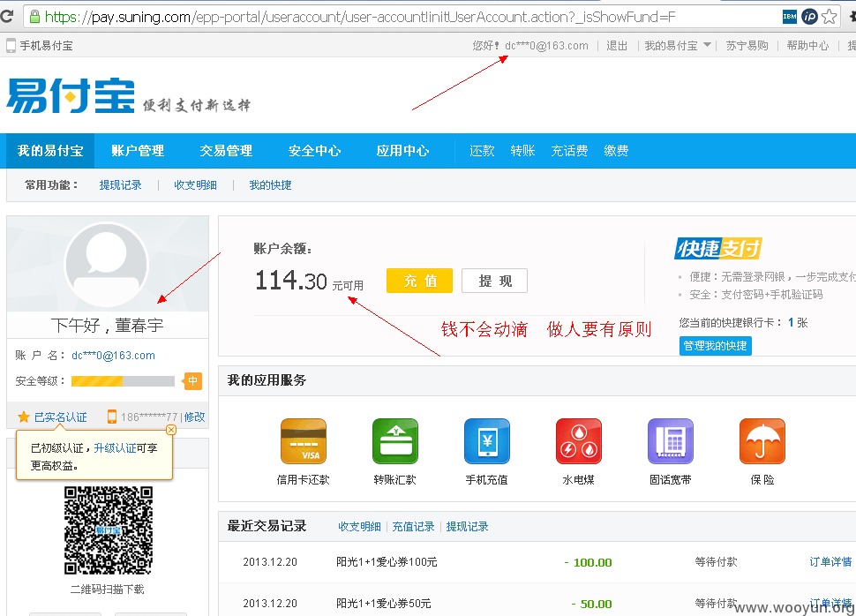This screenshot has height=616, width=856.
Task: Click the 阳光1+1爱心券50元 transaction name
Action: (x=383, y=604)
